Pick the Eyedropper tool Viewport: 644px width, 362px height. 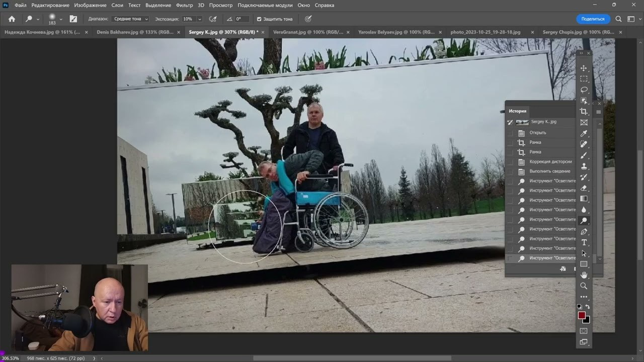[x=584, y=134]
